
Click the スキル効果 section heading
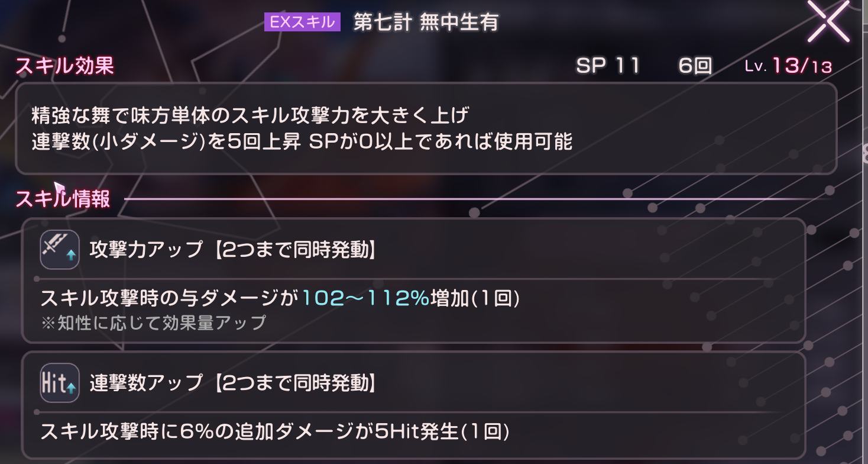click(64, 66)
